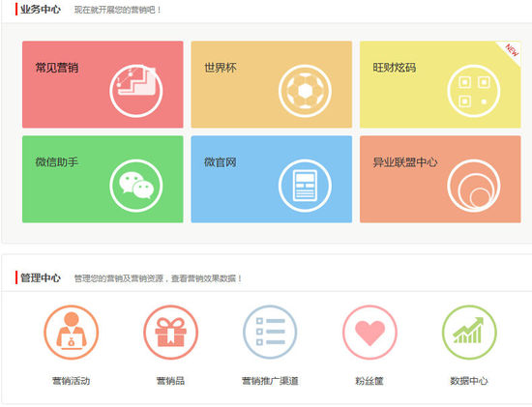Click the 世界杯 tile title text
The image size is (532, 407).
221,68
